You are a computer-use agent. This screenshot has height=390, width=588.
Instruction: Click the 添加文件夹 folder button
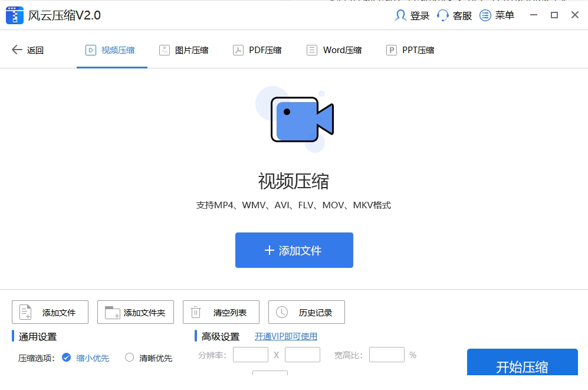click(135, 312)
